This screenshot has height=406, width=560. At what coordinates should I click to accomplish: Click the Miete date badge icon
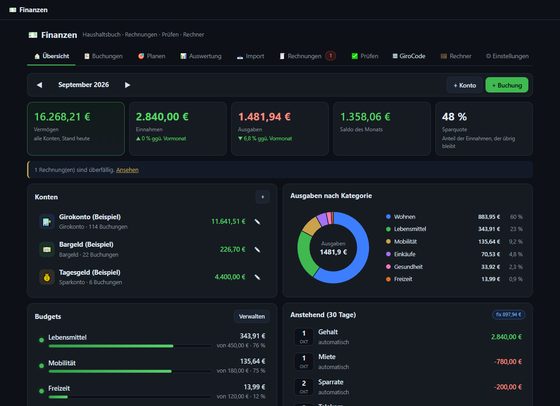pyautogui.click(x=304, y=362)
